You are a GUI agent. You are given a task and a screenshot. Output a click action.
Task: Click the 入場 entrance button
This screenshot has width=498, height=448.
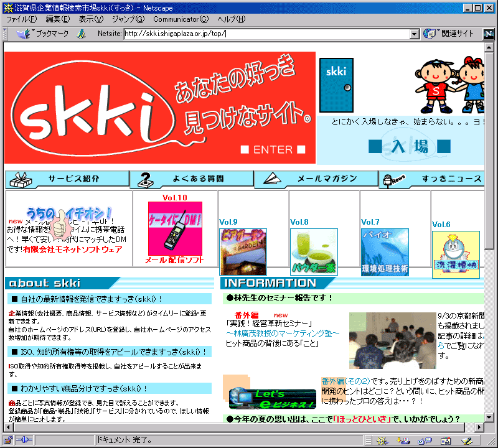[x=410, y=147]
